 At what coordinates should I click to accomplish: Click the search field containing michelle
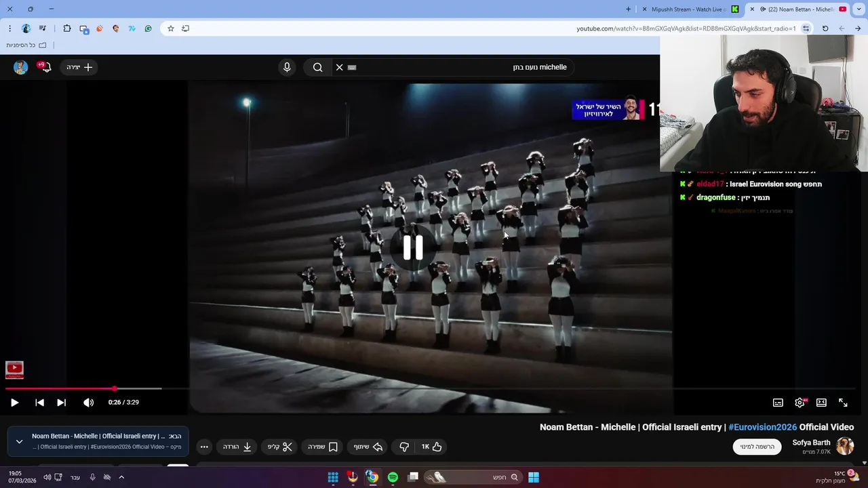tap(454, 67)
